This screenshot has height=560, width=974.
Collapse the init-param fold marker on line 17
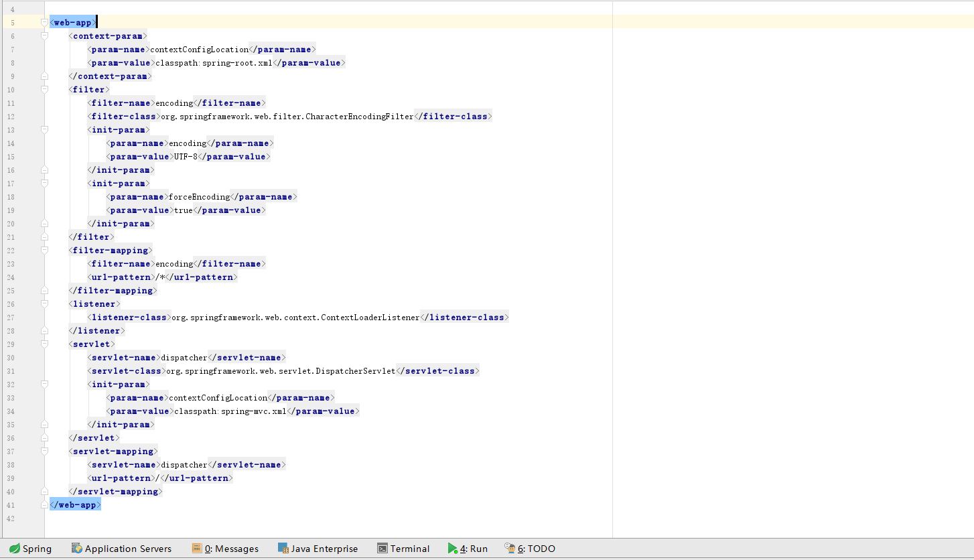tap(44, 184)
